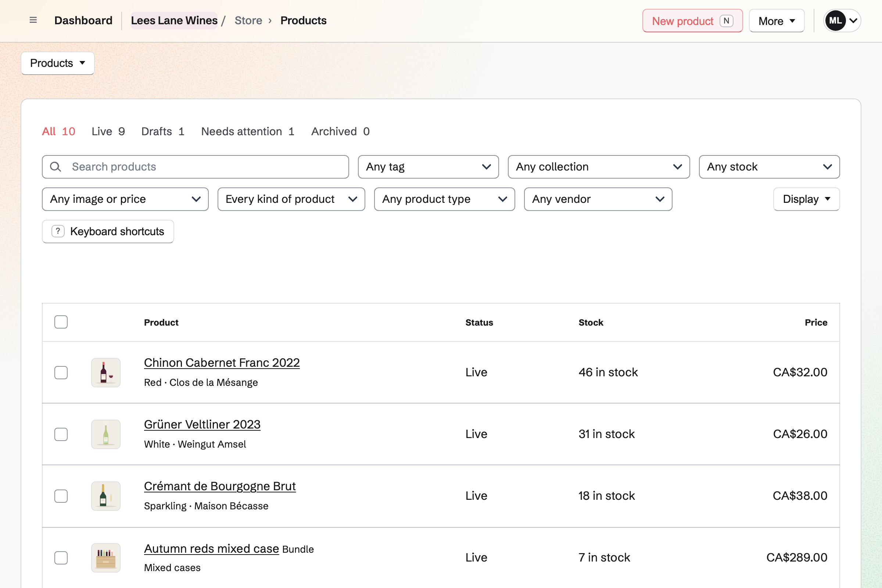Click the Stock column header
This screenshot has width=882, height=588.
tap(591, 323)
